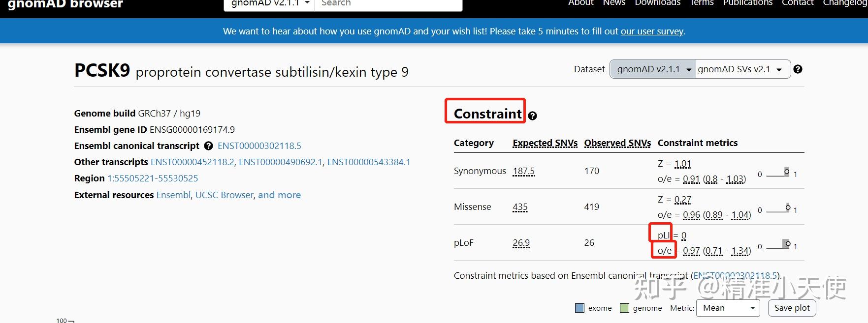Click the Save plot button
This screenshot has height=323, width=868.
point(792,308)
